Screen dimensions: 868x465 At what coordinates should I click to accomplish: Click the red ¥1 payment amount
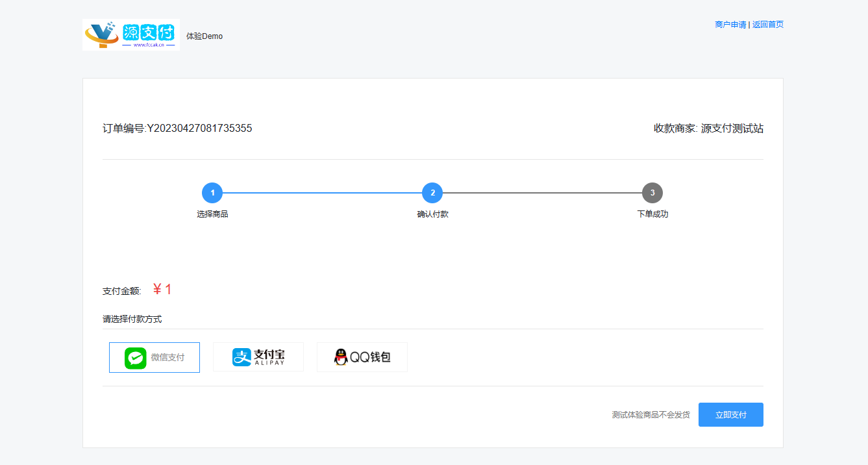pos(162,290)
